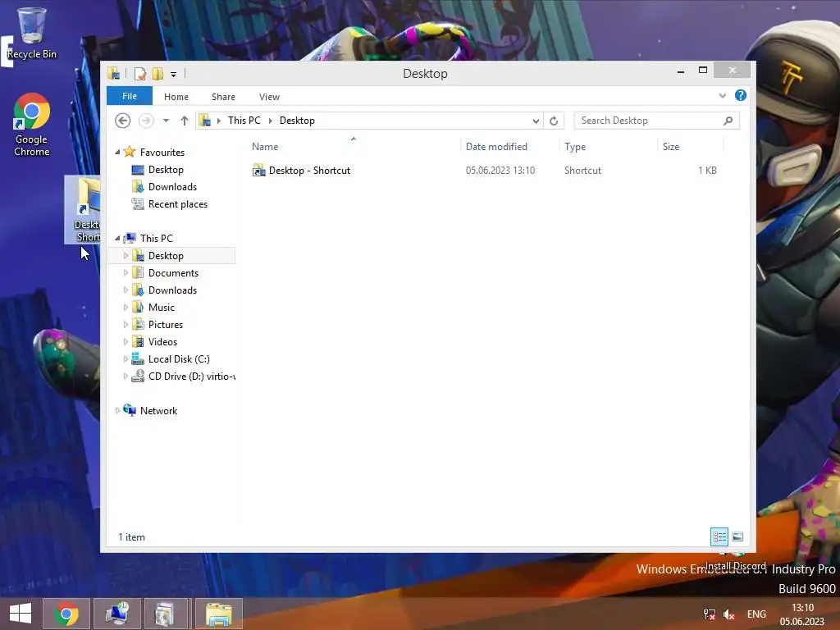The height and width of the screenshot is (630, 840).
Task: Expand the Documents tree node
Action: click(126, 273)
